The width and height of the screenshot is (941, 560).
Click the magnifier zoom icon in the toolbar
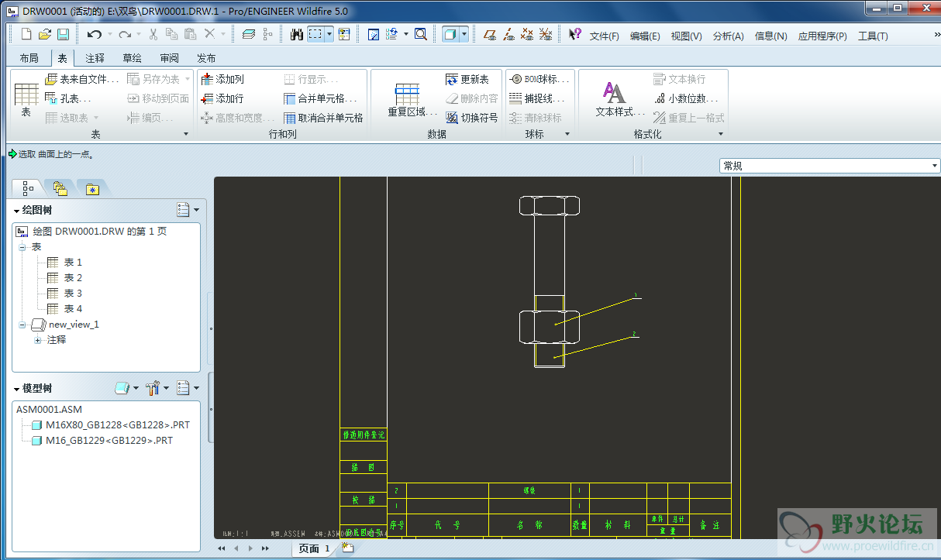(x=421, y=34)
